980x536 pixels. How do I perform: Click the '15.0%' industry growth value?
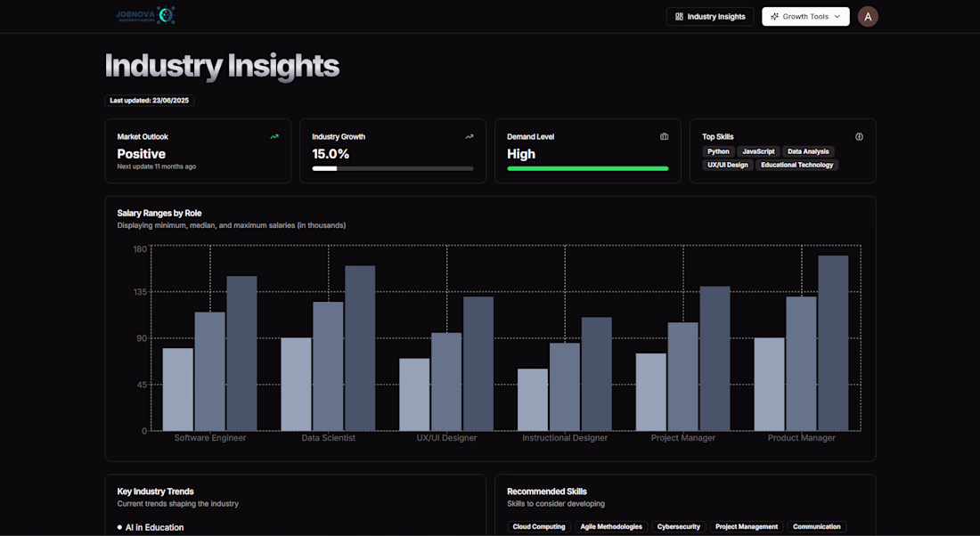(x=331, y=154)
